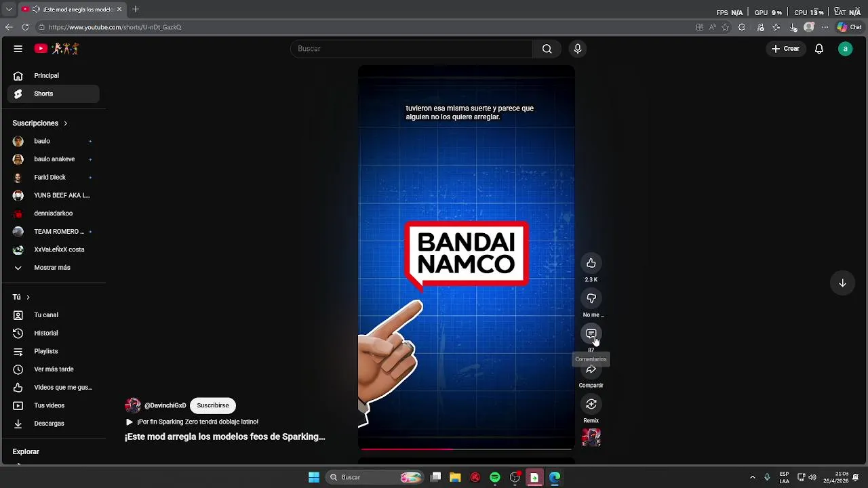Open YUNG BEEF AKA subscription channel
Image resolution: width=868 pixels, height=488 pixels.
coord(54,195)
